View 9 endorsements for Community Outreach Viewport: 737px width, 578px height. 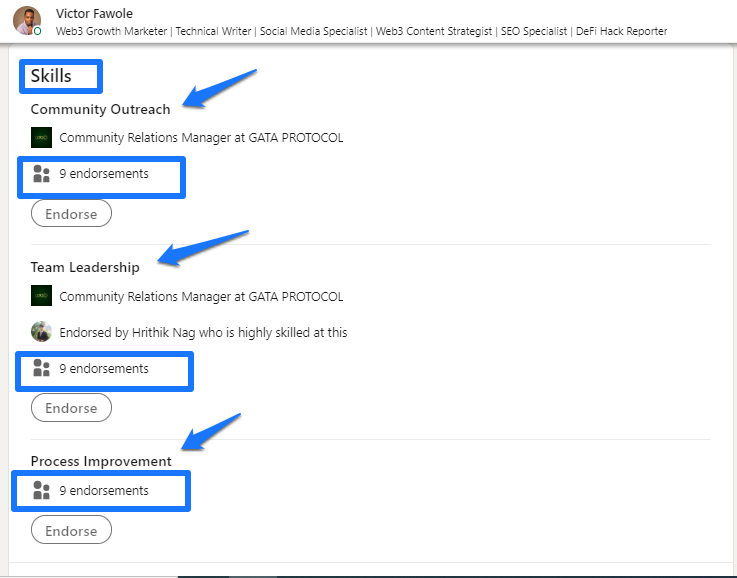(104, 173)
